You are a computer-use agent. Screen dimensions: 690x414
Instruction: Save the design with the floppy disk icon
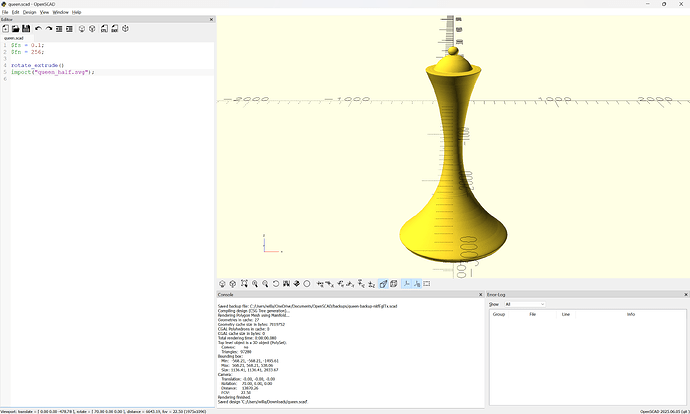coord(26,29)
